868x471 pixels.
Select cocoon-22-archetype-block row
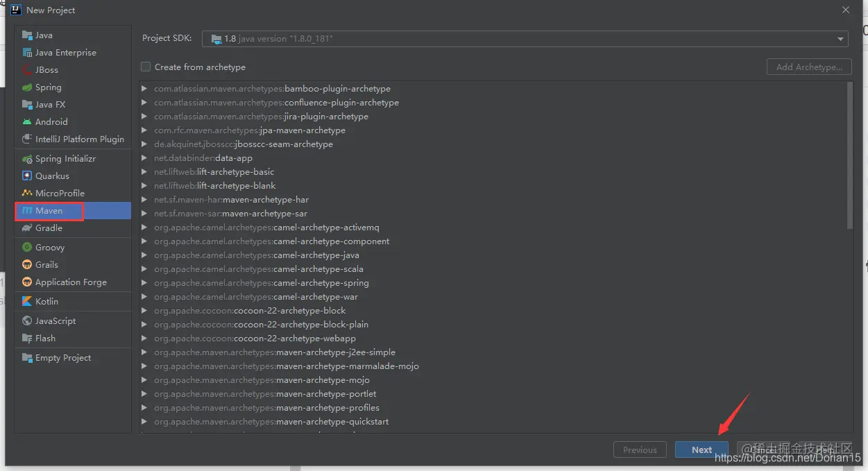(x=493, y=311)
